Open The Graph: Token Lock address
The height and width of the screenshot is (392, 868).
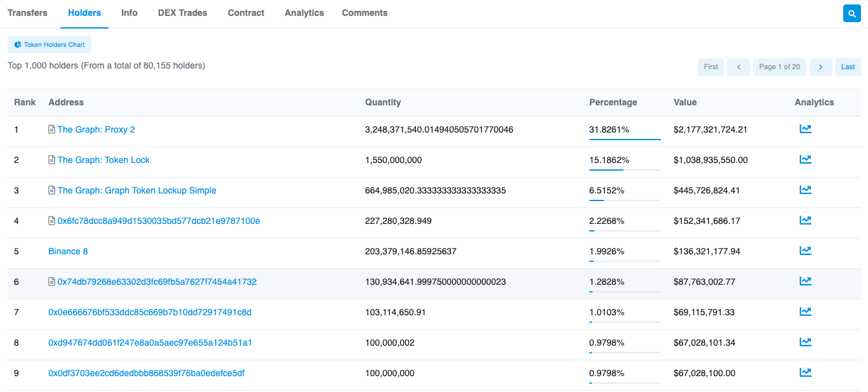tap(103, 160)
